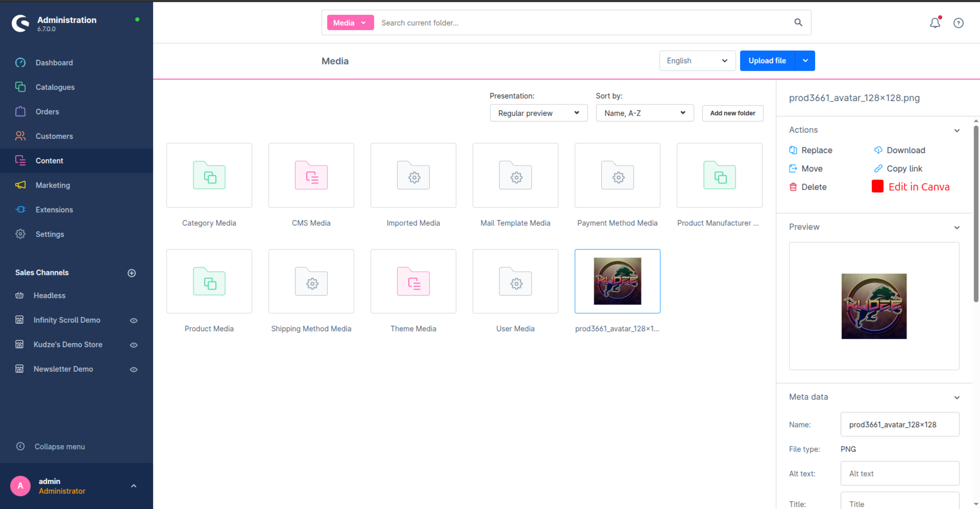Click the Alt text input field
The width and height of the screenshot is (980, 509).
[x=900, y=474]
